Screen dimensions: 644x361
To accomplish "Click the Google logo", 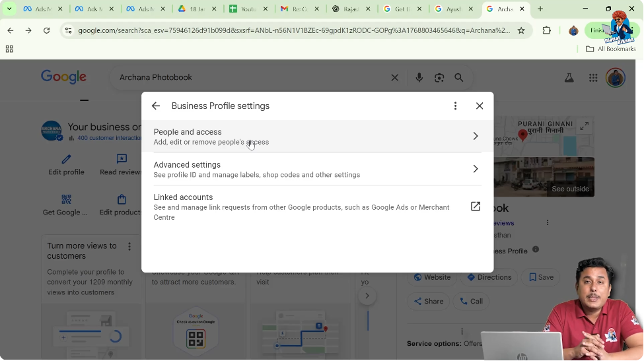I will click(x=63, y=77).
